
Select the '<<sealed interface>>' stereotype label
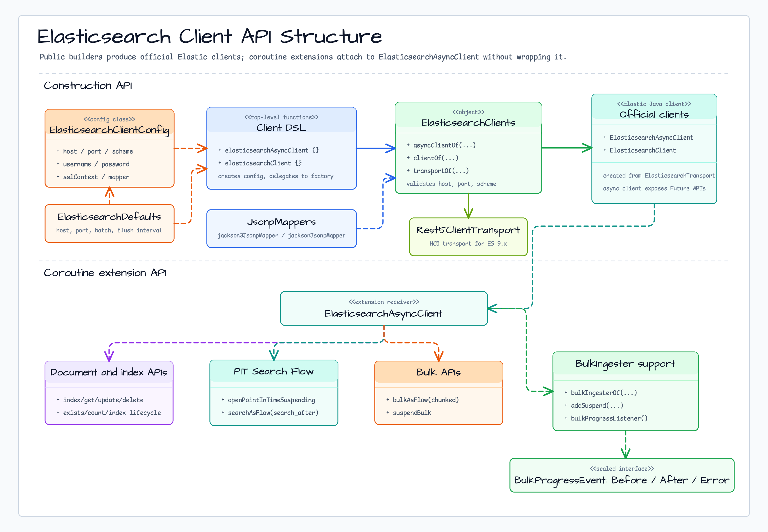click(622, 468)
